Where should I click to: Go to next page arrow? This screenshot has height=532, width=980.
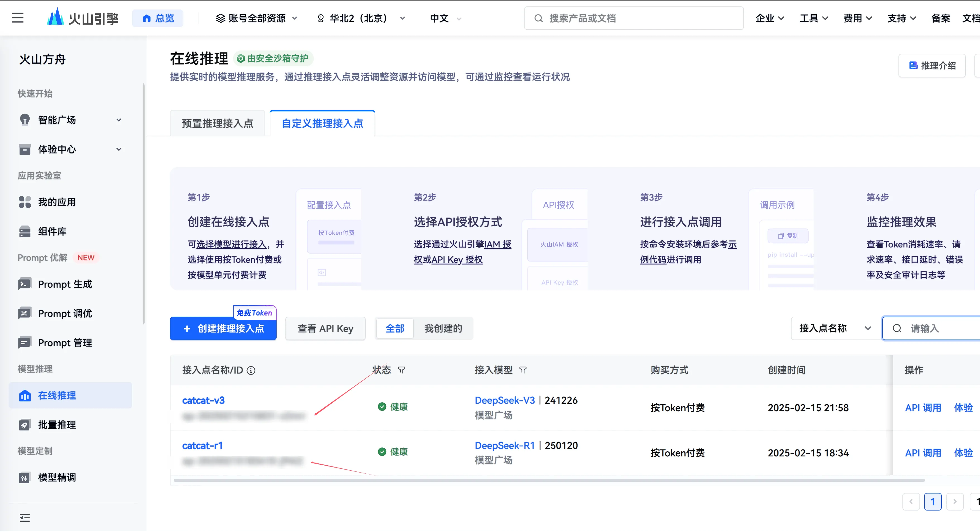point(955,502)
